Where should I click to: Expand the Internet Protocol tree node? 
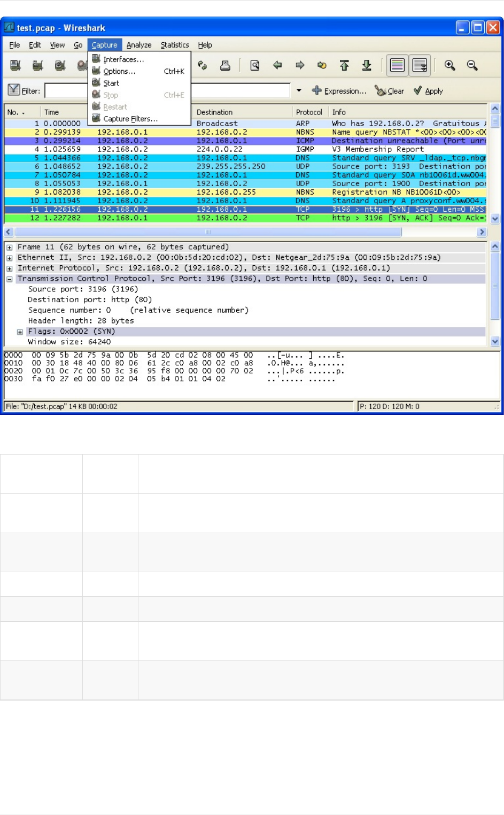[10, 268]
